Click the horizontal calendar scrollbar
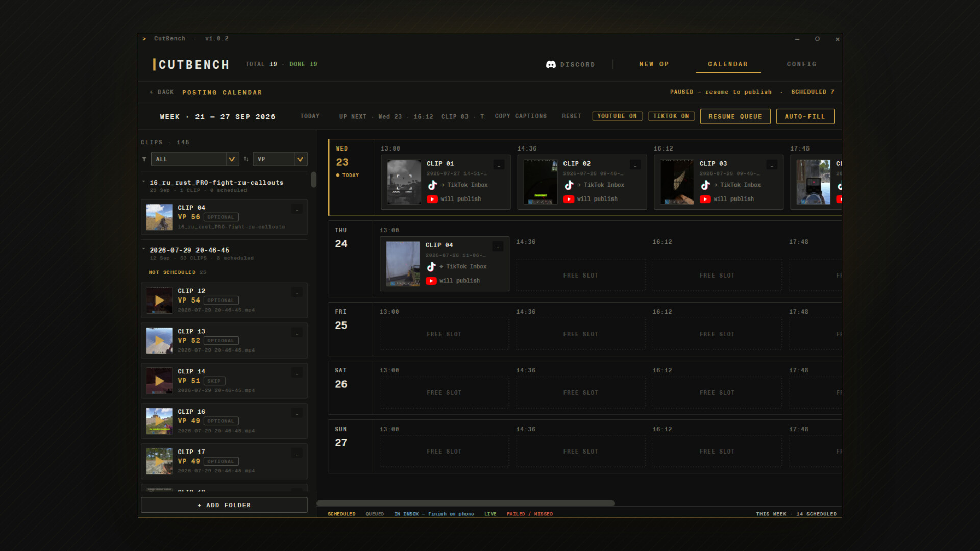This screenshot has width=980, height=551. [465, 503]
